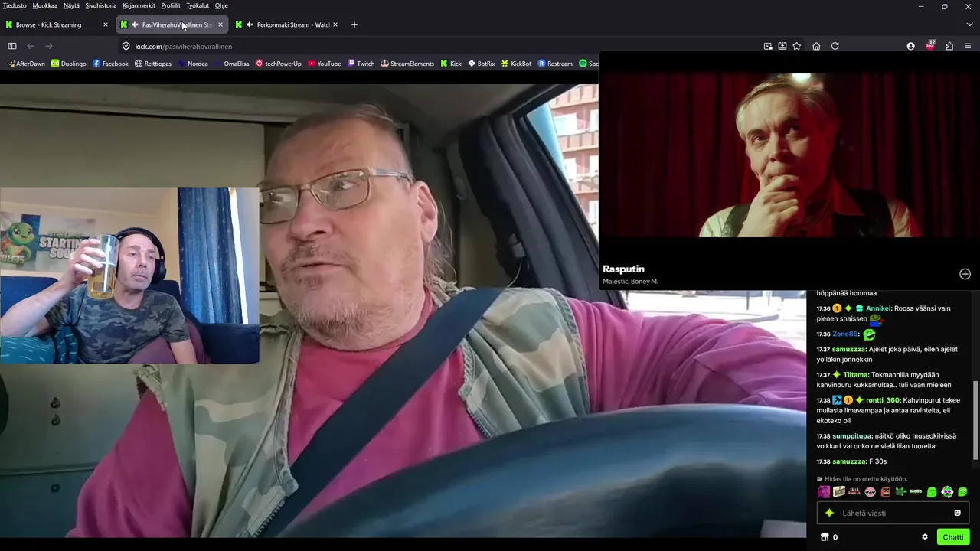Image resolution: width=980 pixels, height=551 pixels.
Task: Click site security shield in address bar
Action: (x=126, y=46)
